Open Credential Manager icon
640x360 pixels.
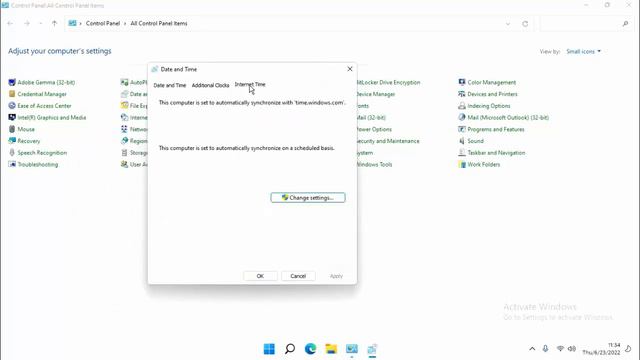[x=12, y=94]
